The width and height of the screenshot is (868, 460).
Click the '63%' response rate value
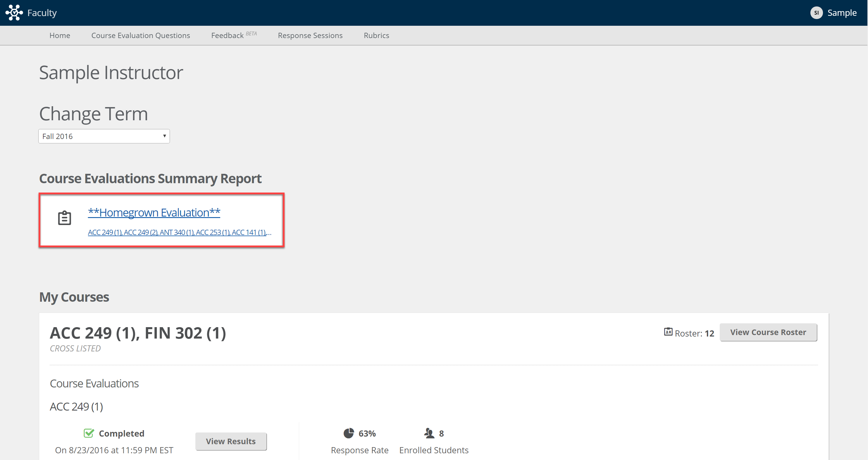point(367,433)
